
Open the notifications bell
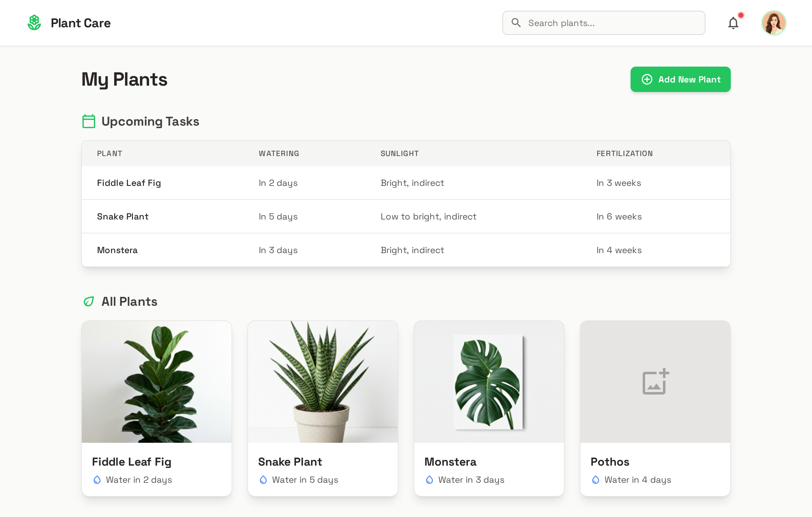click(x=733, y=23)
